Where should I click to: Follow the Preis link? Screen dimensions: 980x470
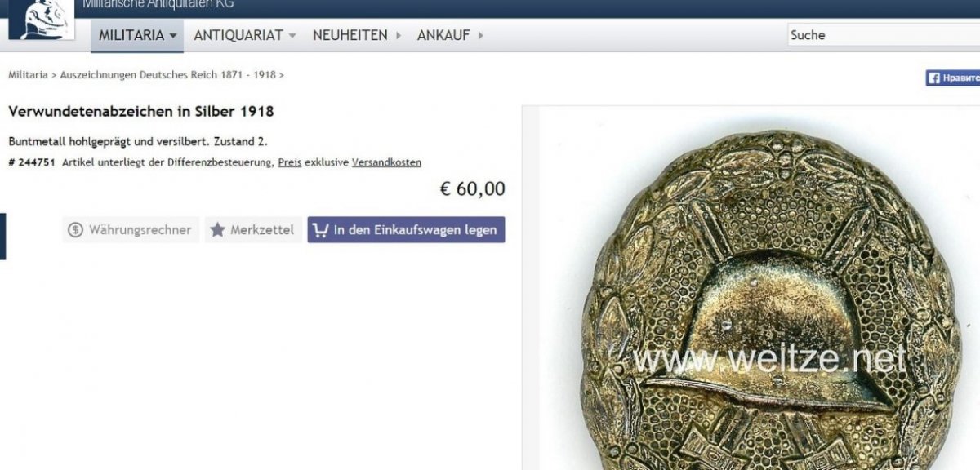coord(290,162)
